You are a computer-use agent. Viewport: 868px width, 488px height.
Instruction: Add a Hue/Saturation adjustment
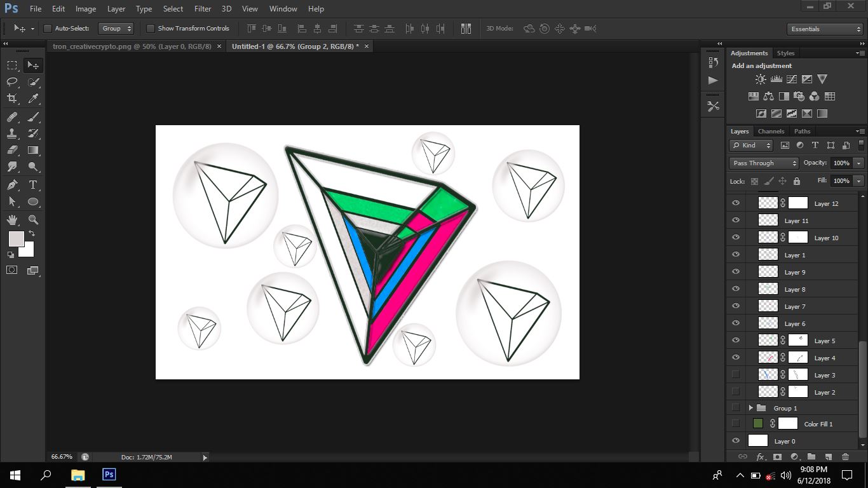(753, 97)
